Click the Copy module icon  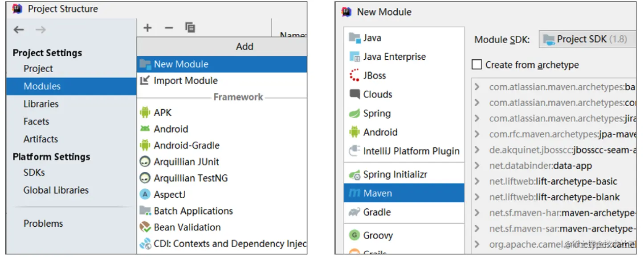tap(190, 28)
